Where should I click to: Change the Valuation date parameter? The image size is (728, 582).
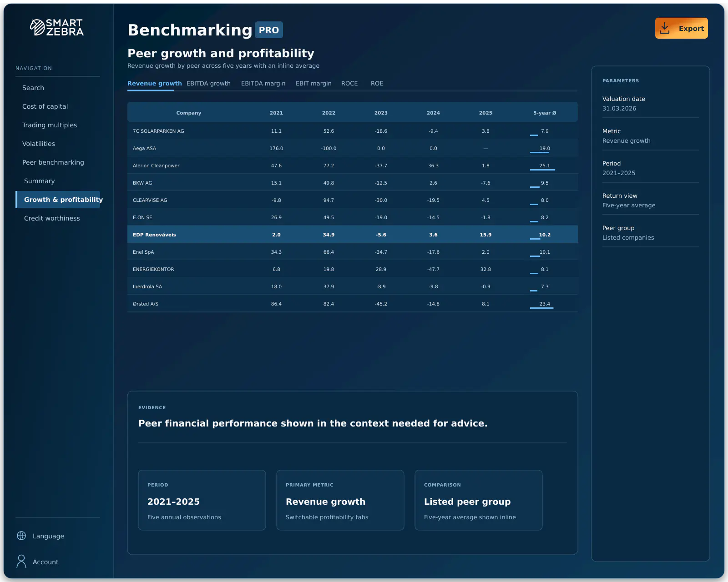(x=650, y=104)
